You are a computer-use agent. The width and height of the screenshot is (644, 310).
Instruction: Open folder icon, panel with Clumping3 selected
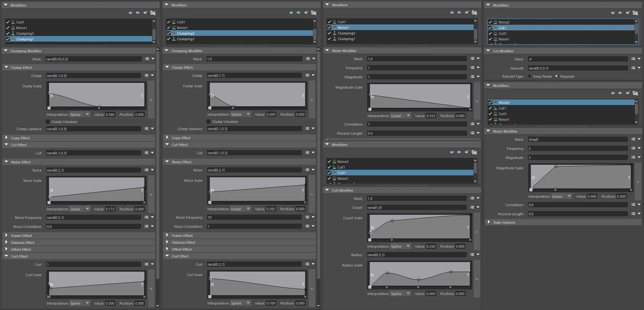(x=314, y=13)
